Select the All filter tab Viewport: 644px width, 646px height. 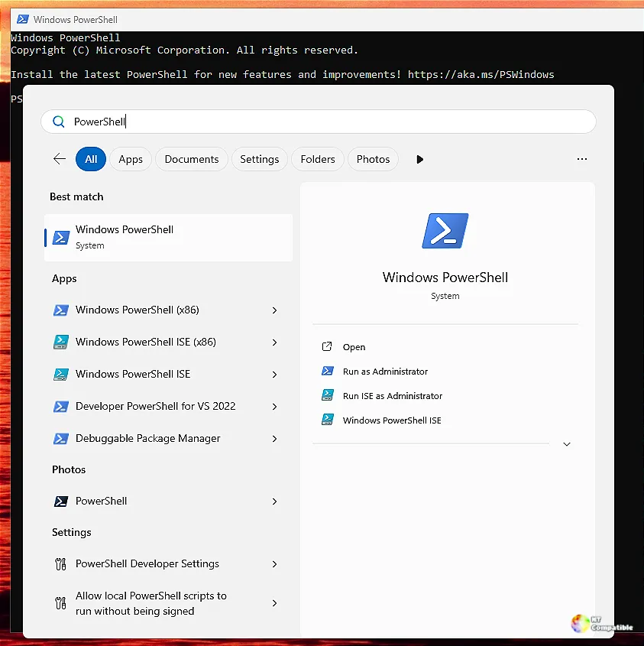tap(91, 159)
